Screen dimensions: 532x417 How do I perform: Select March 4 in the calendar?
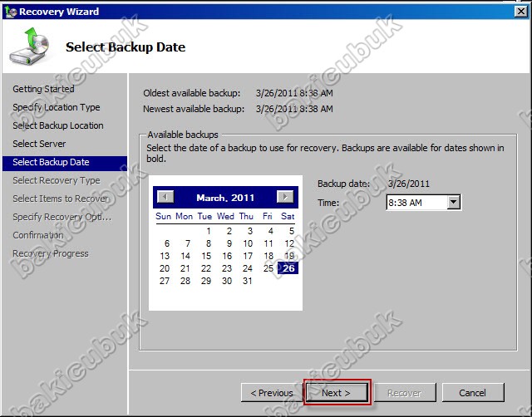270,231
